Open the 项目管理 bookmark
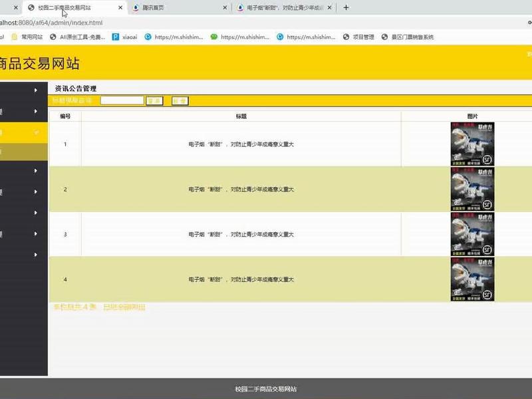This screenshot has width=532, height=399. 358,37
